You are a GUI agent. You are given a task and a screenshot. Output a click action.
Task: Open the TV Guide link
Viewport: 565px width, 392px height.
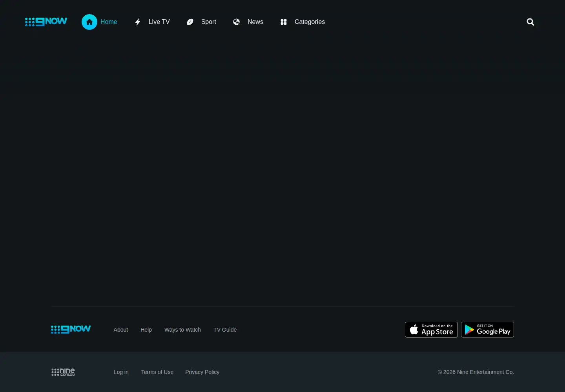tap(225, 330)
